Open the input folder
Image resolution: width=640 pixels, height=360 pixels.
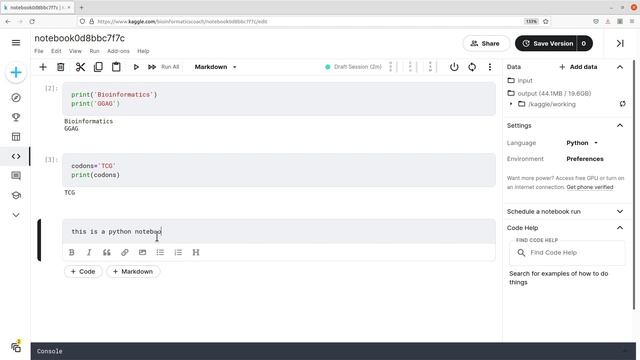click(x=520, y=80)
